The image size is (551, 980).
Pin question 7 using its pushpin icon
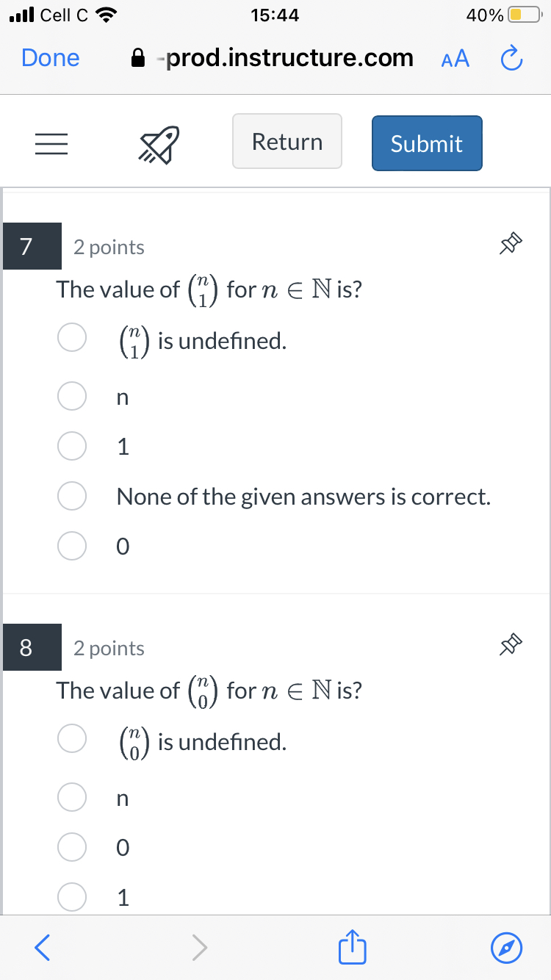(510, 242)
